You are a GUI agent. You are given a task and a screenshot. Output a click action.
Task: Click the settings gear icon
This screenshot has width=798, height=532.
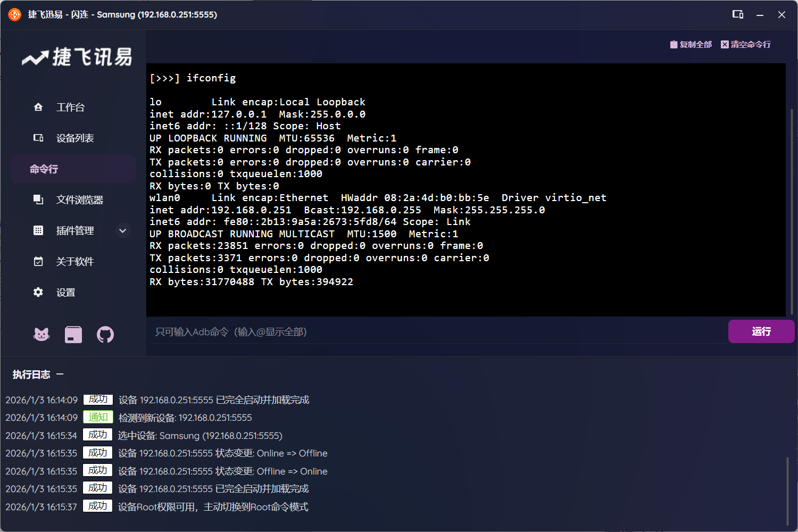[38, 293]
